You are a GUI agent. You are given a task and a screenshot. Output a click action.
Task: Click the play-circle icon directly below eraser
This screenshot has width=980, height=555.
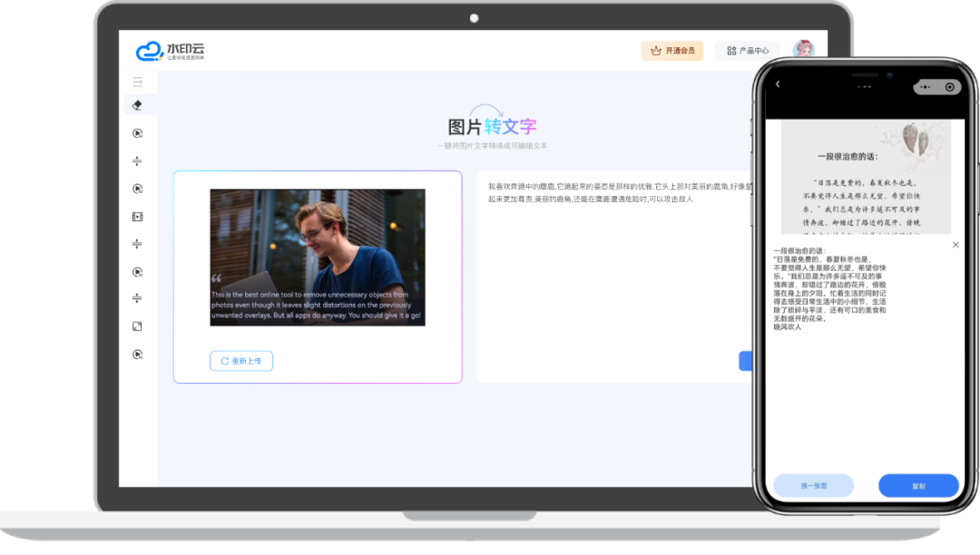137,133
